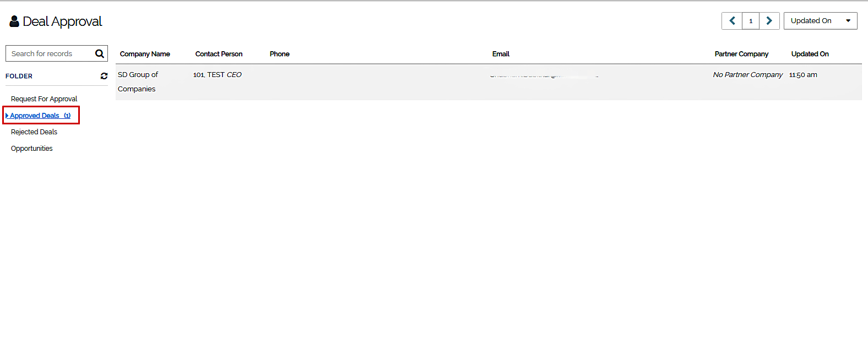
Task: Open the Rejected Deals folder
Action: (34, 132)
